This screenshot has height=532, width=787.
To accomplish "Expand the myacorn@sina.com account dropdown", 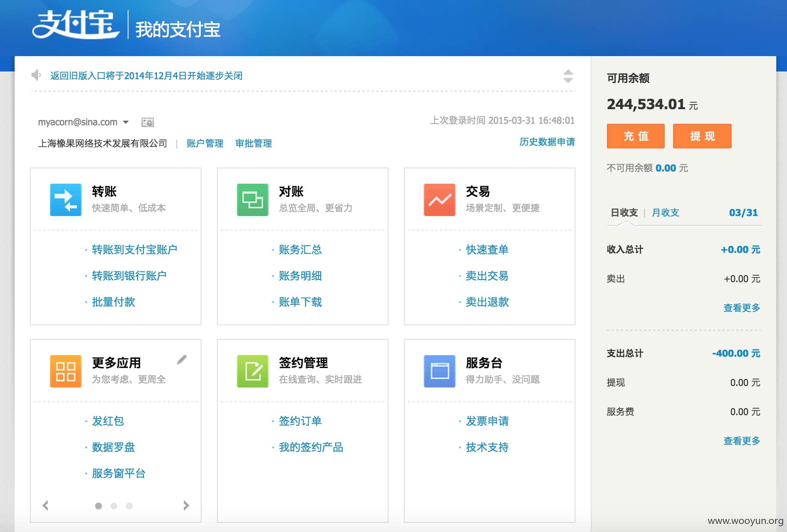I will tap(126, 122).
